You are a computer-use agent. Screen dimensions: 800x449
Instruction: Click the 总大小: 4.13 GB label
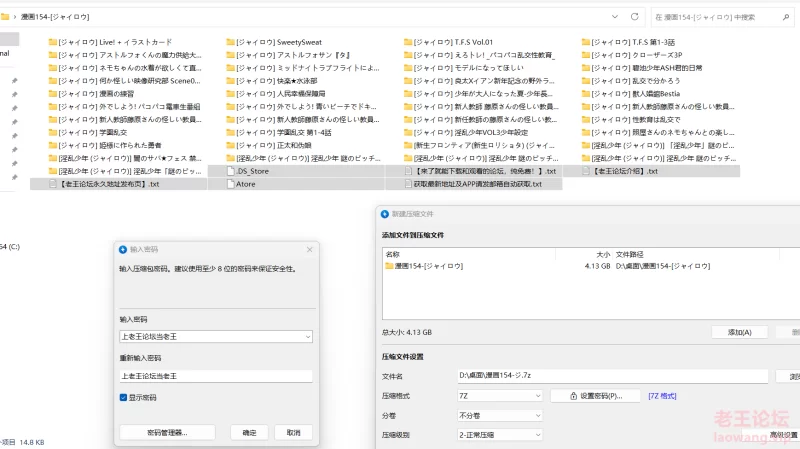click(407, 332)
